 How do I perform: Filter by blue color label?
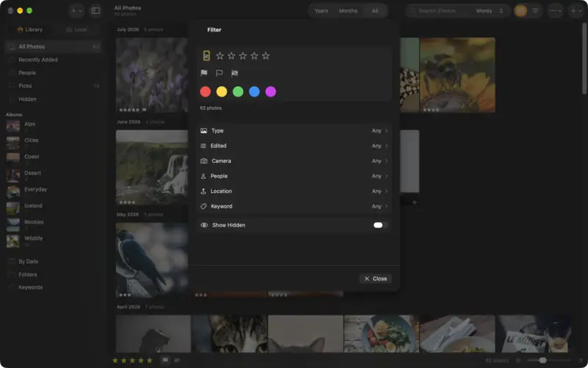[254, 91]
